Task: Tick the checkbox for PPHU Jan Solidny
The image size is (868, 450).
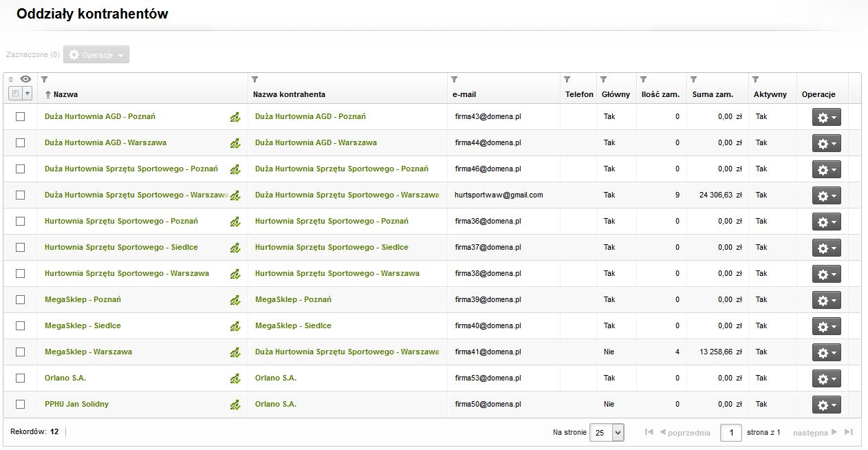Action: click(21, 405)
